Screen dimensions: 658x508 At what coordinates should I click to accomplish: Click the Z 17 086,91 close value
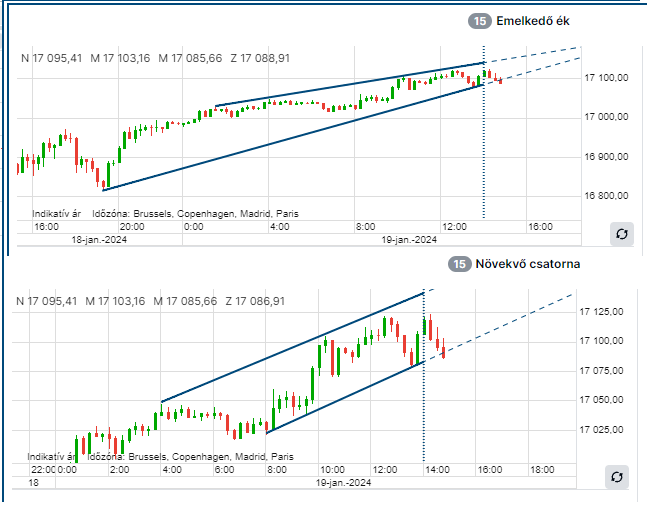coord(255,301)
